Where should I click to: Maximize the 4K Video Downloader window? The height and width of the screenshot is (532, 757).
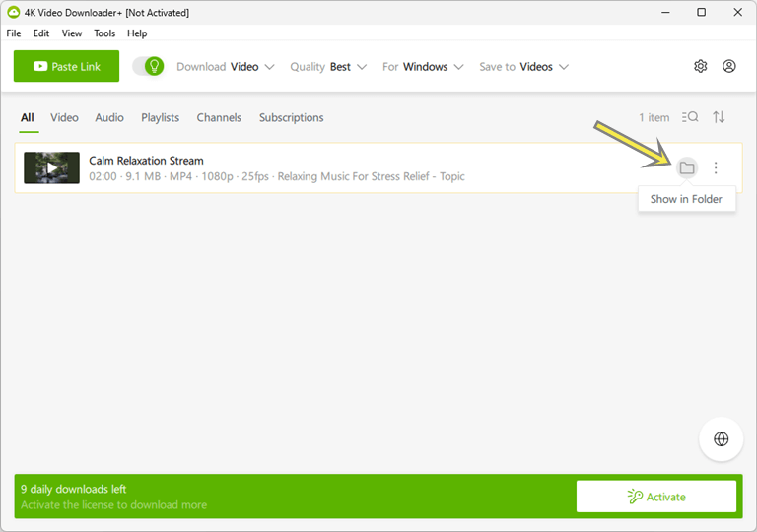(702, 12)
